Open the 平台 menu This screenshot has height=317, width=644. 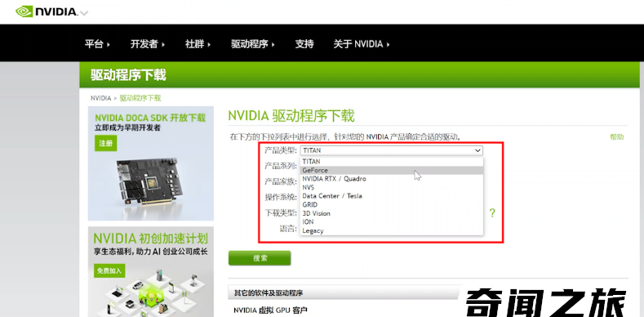(97, 44)
